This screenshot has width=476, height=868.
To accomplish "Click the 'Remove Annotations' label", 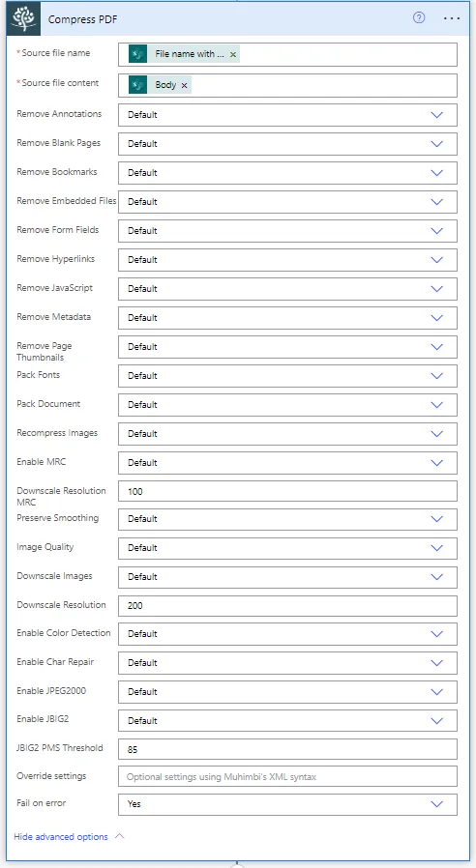I will (x=59, y=114).
